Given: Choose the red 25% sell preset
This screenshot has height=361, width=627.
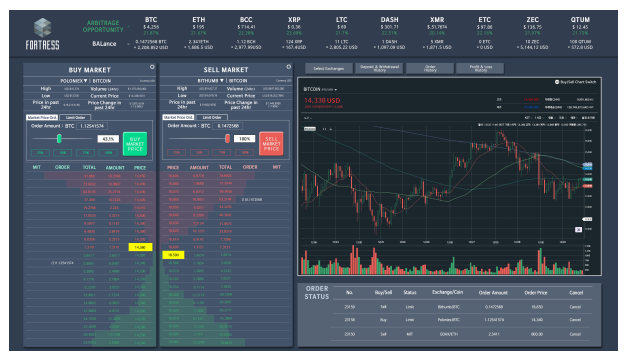Looking at the screenshot, I should (176, 153).
